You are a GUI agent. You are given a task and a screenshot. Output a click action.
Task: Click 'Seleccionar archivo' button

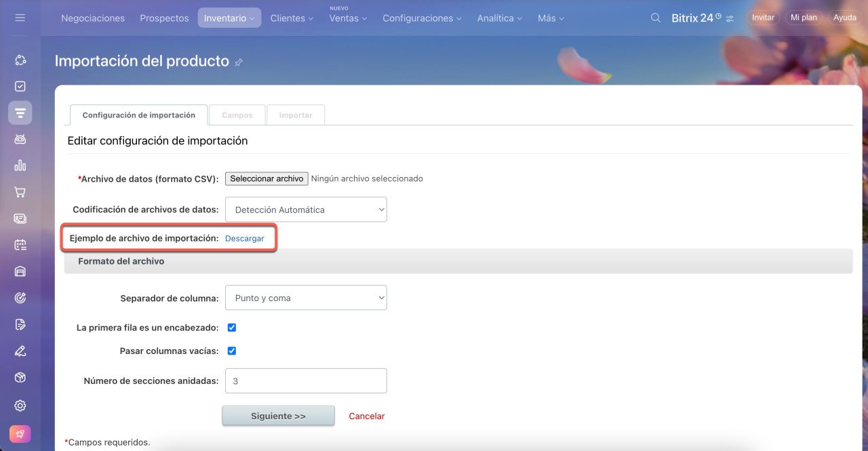coord(267,178)
